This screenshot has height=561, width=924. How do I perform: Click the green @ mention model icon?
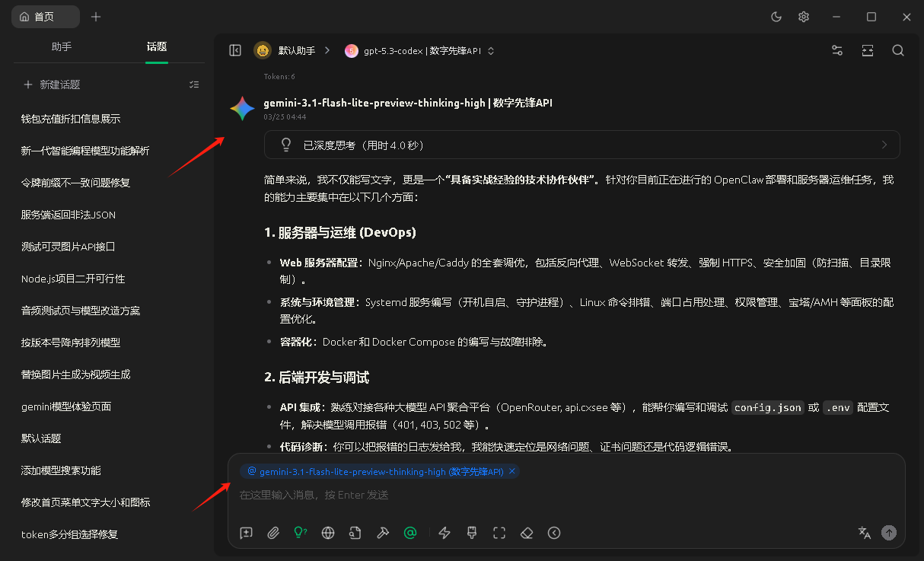(x=410, y=533)
